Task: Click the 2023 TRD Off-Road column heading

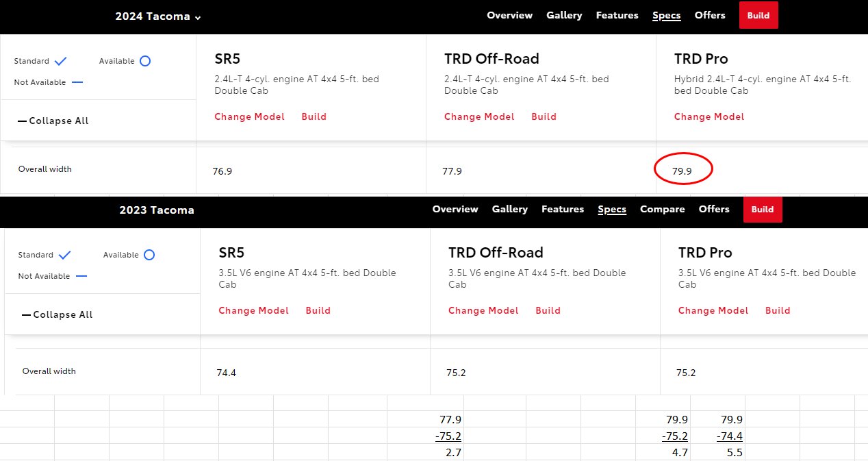Action: click(496, 253)
